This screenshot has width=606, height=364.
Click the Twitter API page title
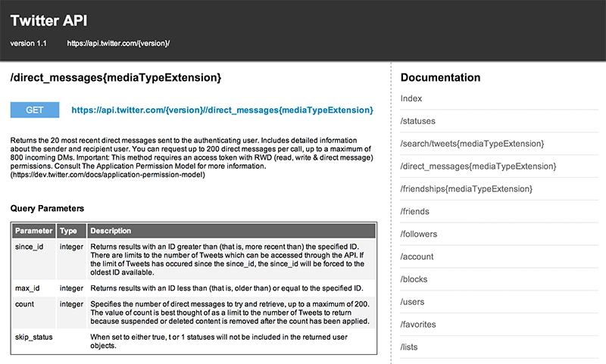[48, 20]
